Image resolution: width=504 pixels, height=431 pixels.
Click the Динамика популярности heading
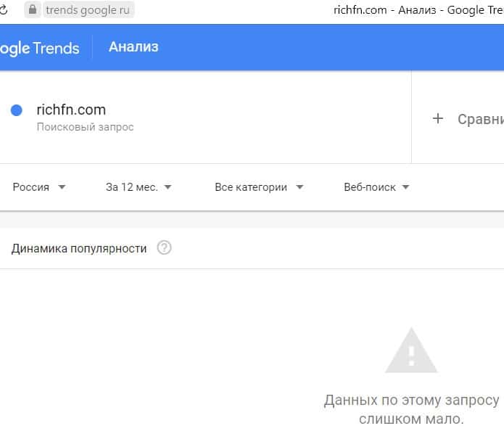(x=79, y=249)
